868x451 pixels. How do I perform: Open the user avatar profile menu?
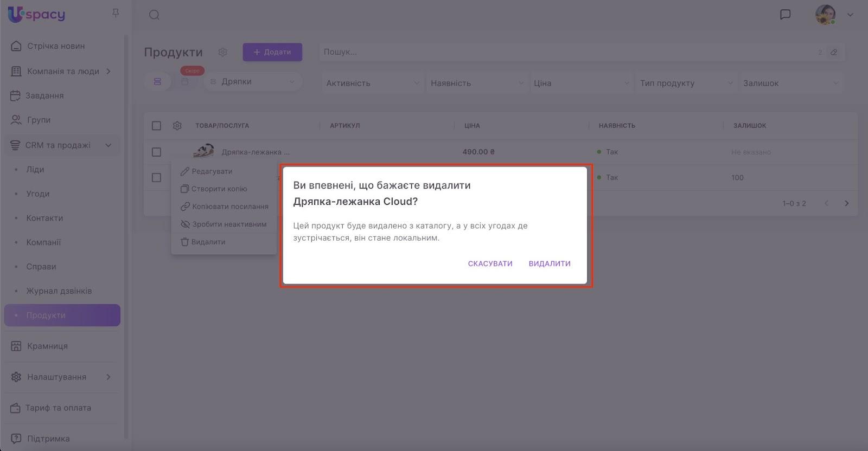click(825, 15)
